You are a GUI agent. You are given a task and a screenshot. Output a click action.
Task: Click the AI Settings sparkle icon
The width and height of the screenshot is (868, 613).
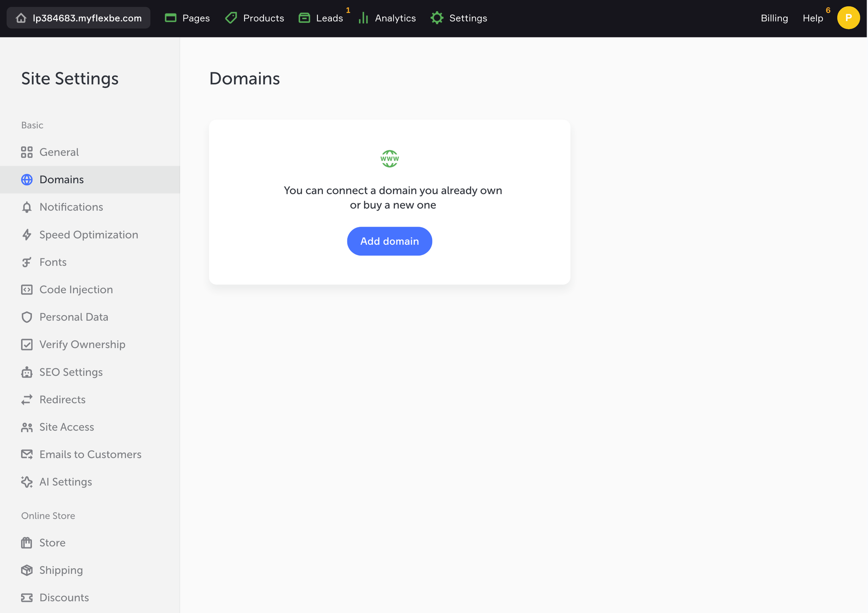pos(27,482)
